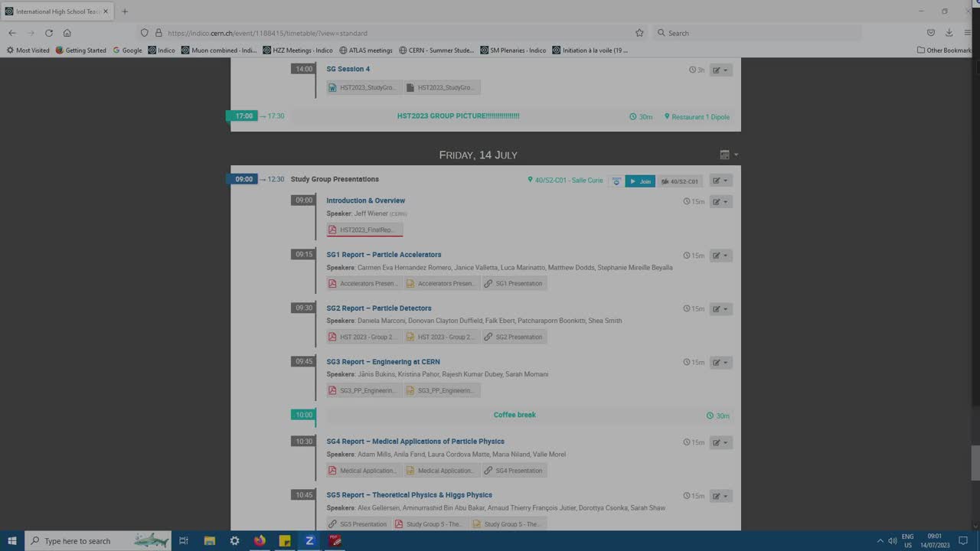Open SG2 Report – Particle Detectors link
Image resolution: width=980 pixels, height=551 pixels.
point(379,308)
